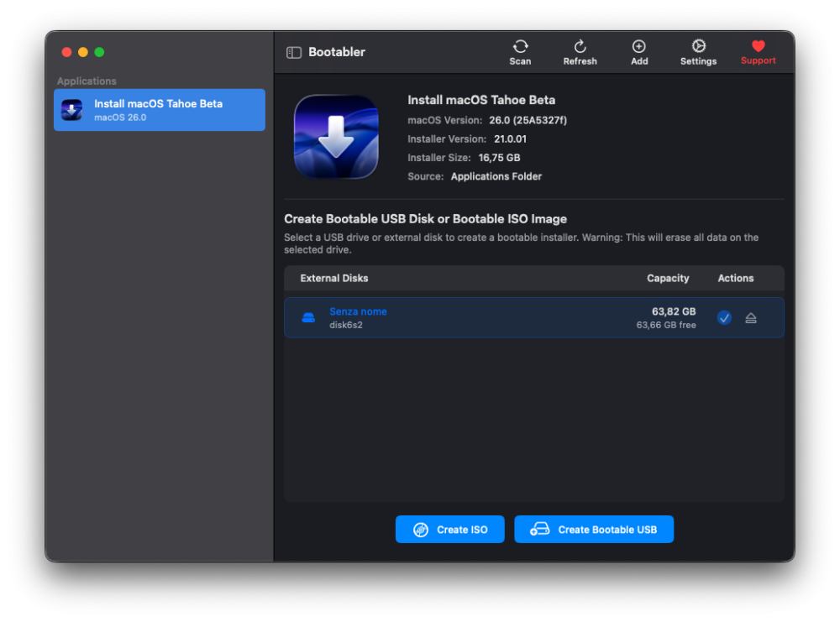The width and height of the screenshot is (840, 622).
Task: Click the Create Bootable USB Disk heading
Action: tap(425, 219)
